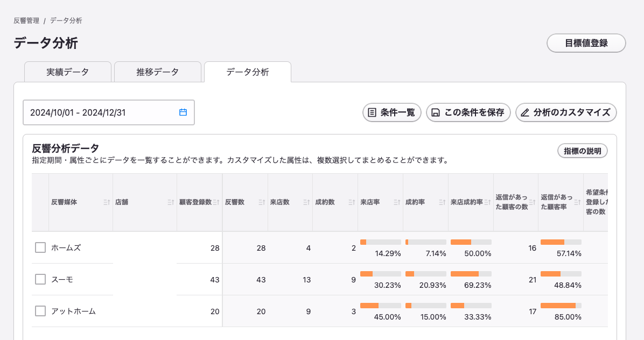
Task: Tick the アットホーム row checkbox
Action: [x=40, y=311]
